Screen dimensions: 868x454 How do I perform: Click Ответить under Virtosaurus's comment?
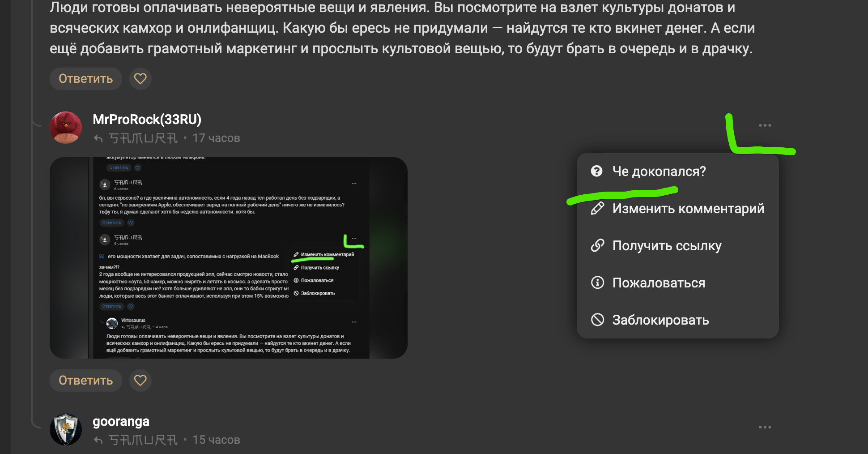pyautogui.click(x=85, y=79)
